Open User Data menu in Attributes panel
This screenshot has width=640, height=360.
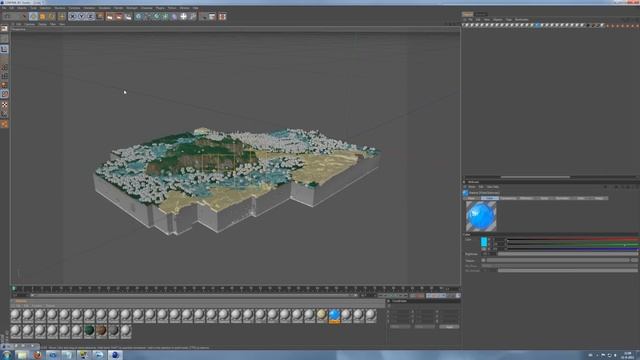click(493, 187)
